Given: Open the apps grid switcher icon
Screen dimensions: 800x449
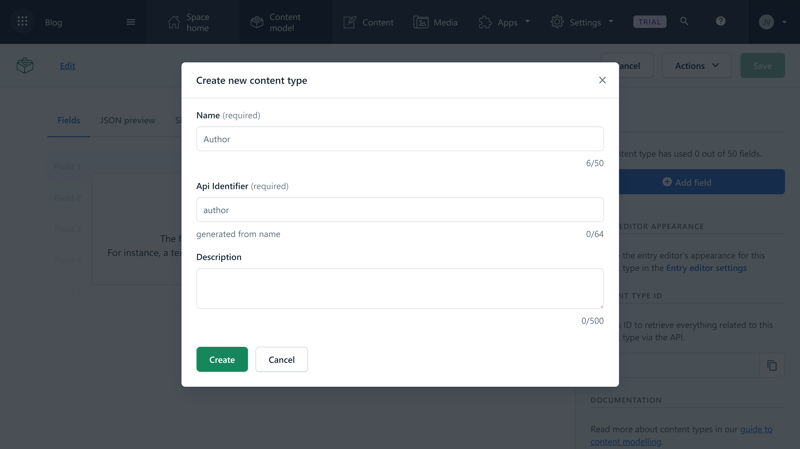Looking at the screenshot, I should 22,21.
